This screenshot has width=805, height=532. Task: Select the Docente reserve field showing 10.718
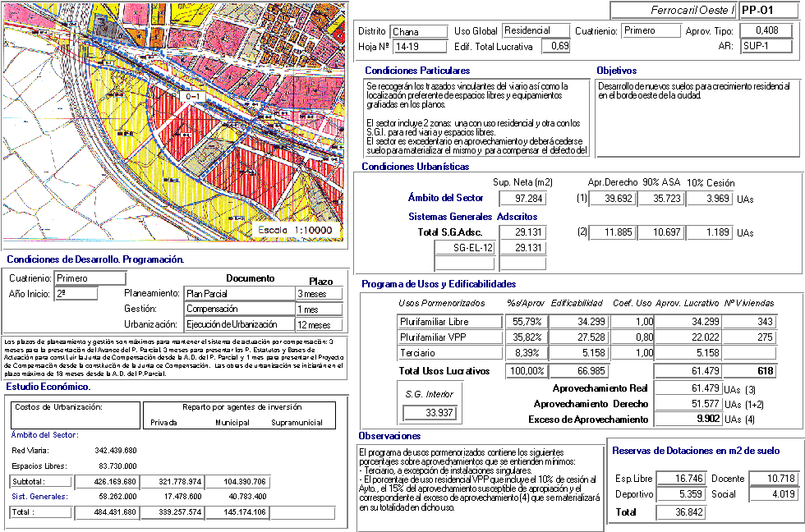pyautogui.click(x=773, y=479)
